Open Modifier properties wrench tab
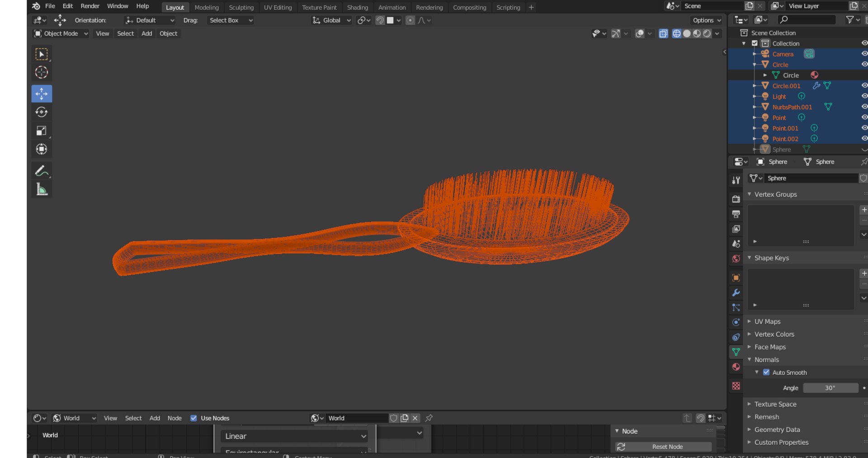The height and width of the screenshot is (458, 868). (x=736, y=293)
